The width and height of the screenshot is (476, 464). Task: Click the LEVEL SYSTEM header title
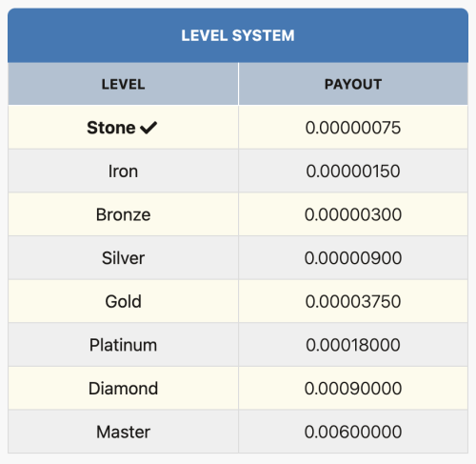point(238,35)
